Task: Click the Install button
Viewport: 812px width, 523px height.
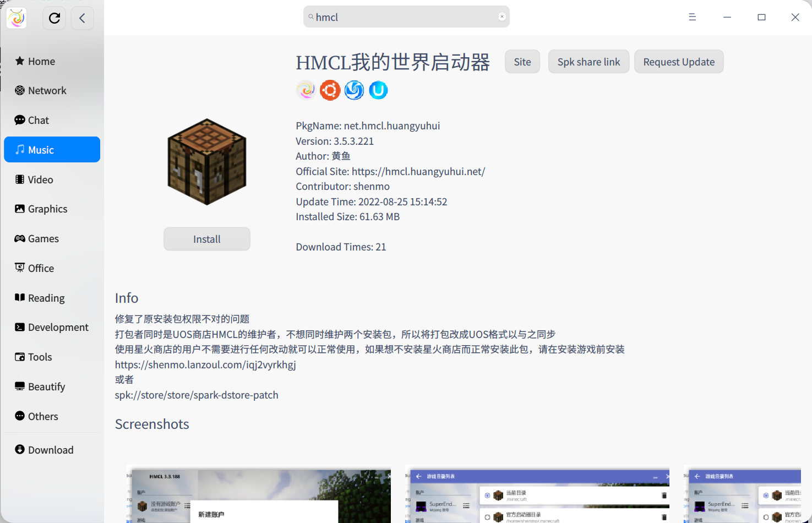Action: pyautogui.click(x=206, y=238)
